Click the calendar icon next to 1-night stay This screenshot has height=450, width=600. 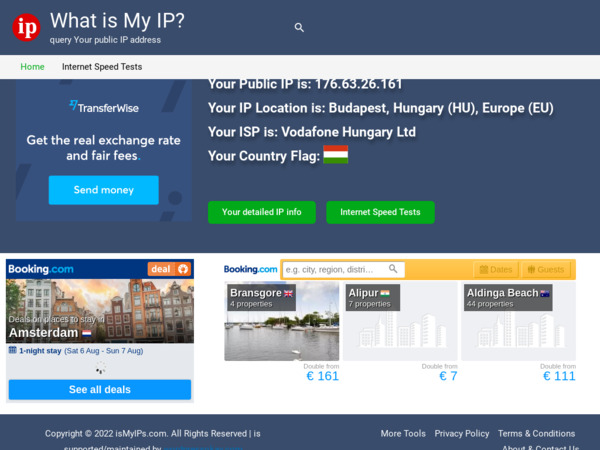pyautogui.click(x=13, y=350)
